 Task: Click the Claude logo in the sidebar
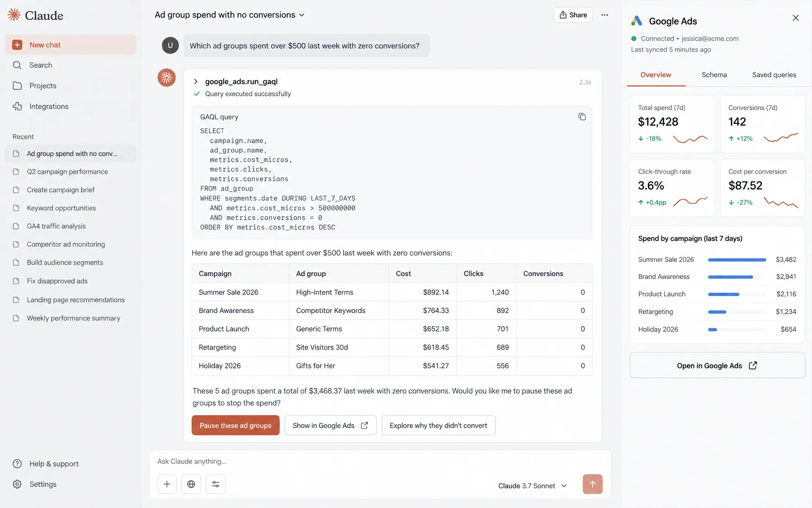pos(36,15)
